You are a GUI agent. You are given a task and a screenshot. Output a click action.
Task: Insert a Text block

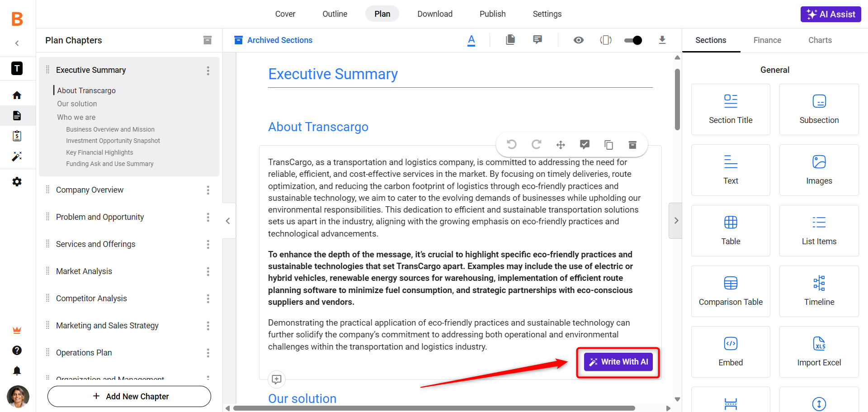coord(731,170)
